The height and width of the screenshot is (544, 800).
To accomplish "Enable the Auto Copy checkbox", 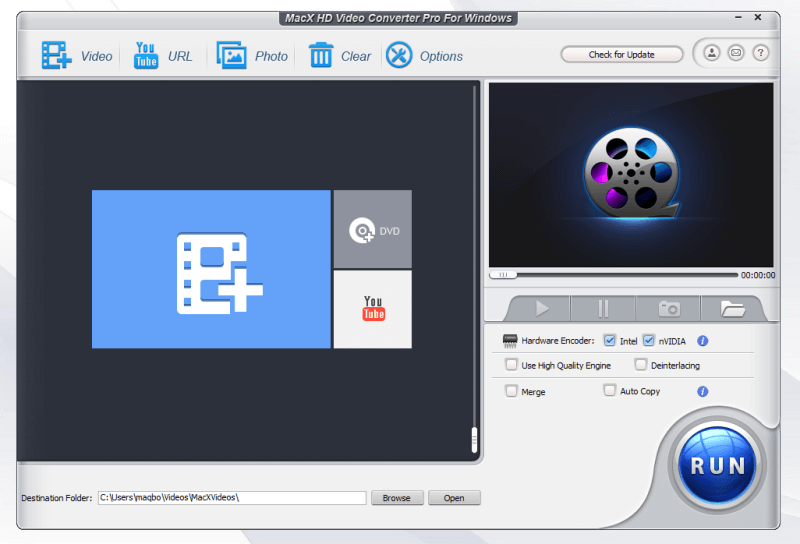I will click(609, 390).
